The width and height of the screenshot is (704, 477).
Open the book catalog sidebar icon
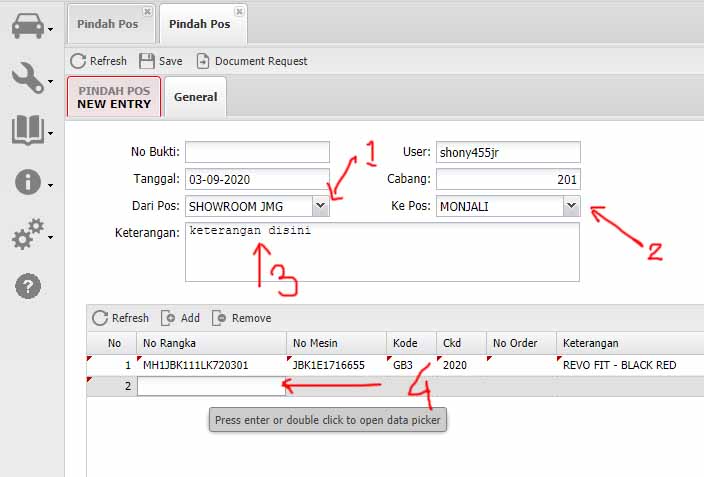(28, 130)
